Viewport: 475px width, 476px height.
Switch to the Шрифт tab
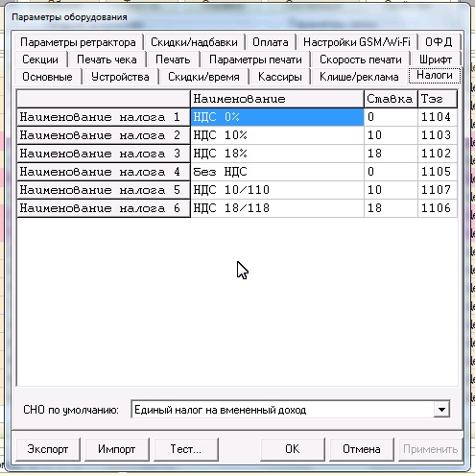436,59
